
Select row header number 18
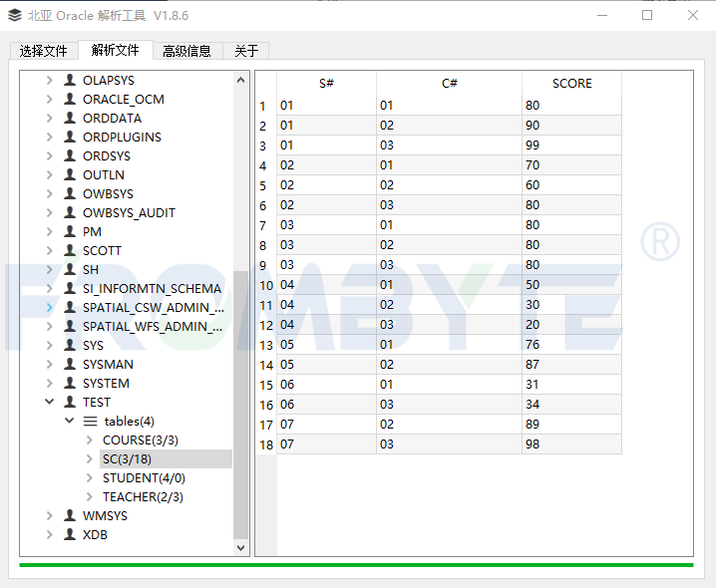click(266, 444)
